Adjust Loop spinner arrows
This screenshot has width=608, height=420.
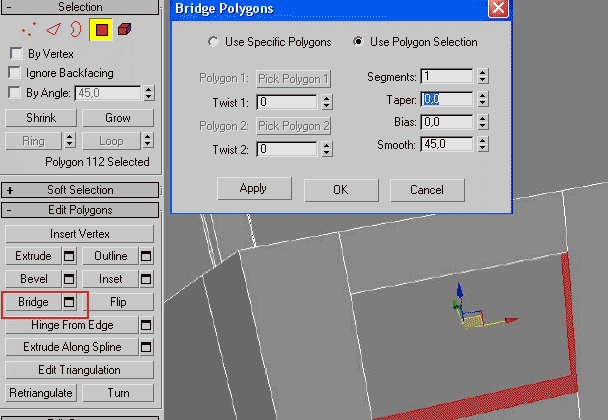click(148, 141)
